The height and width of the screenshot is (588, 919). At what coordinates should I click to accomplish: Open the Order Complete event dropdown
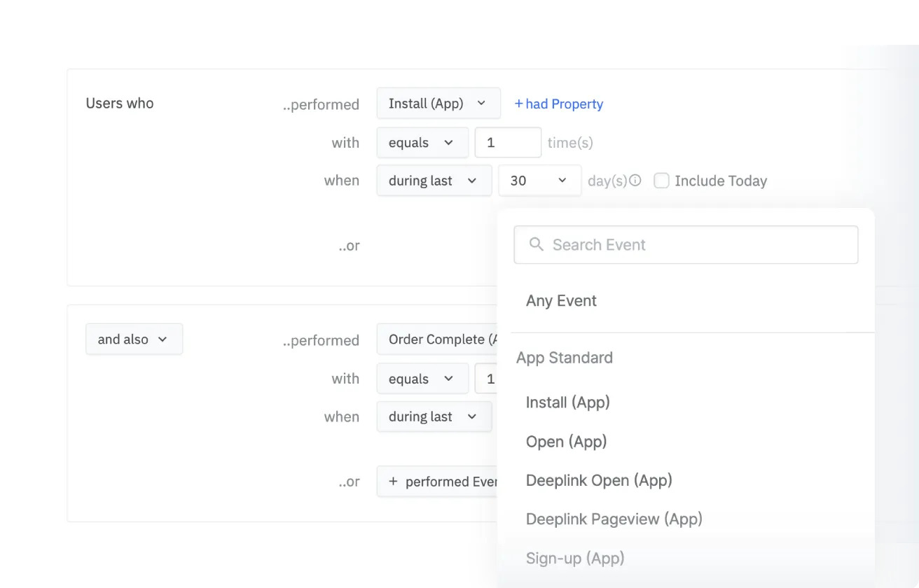(x=438, y=339)
